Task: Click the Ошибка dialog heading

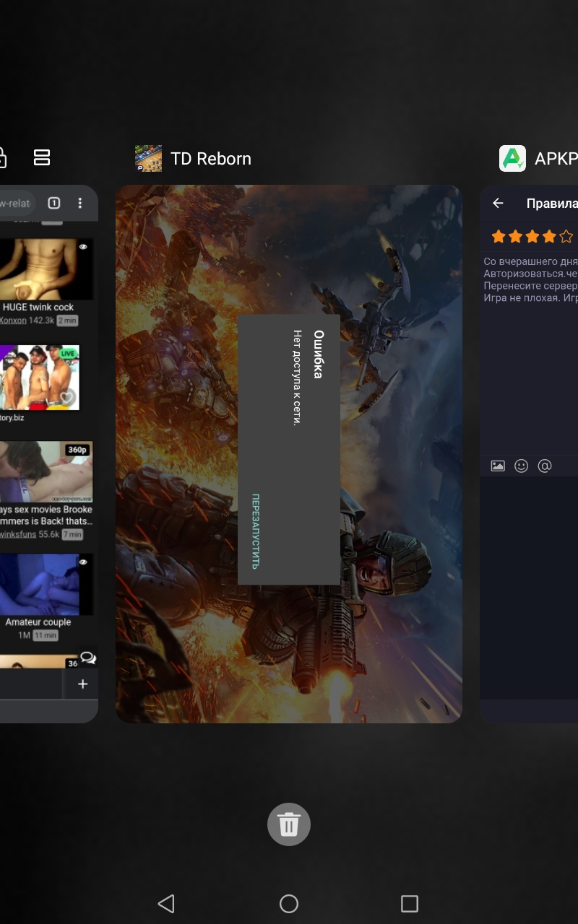Action: pyautogui.click(x=319, y=354)
